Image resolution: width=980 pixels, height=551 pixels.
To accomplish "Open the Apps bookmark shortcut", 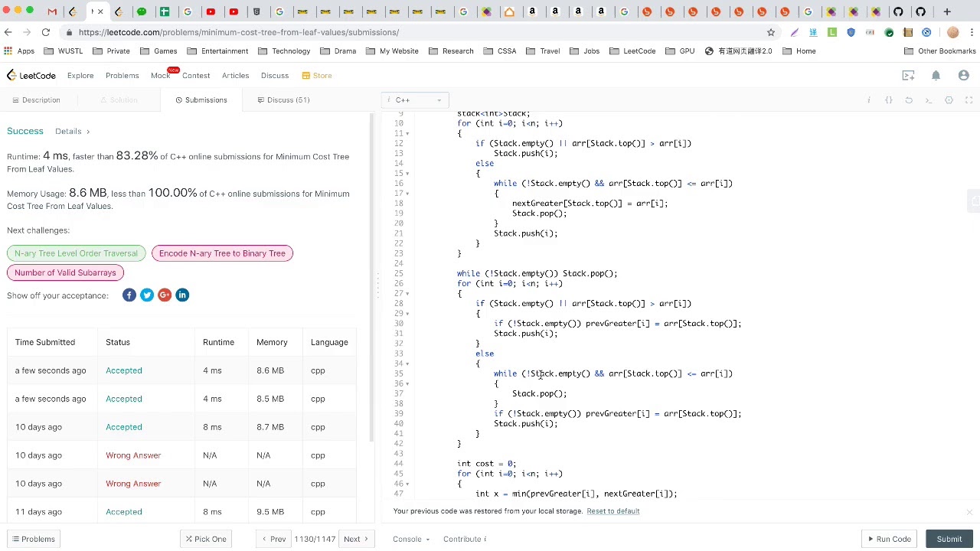I will [19, 51].
